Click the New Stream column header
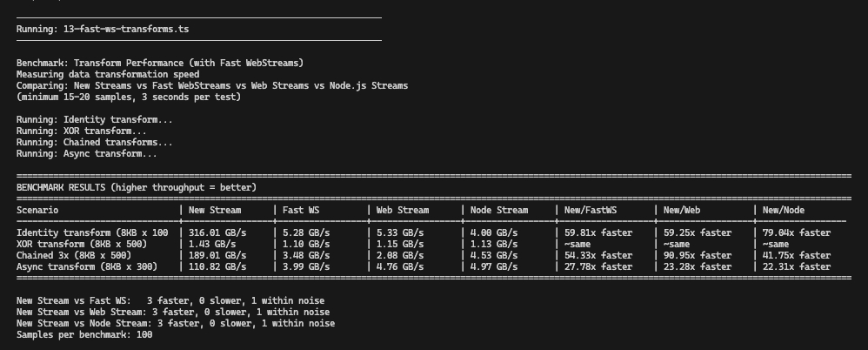The width and height of the screenshot is (868, 350). [215, 211]
